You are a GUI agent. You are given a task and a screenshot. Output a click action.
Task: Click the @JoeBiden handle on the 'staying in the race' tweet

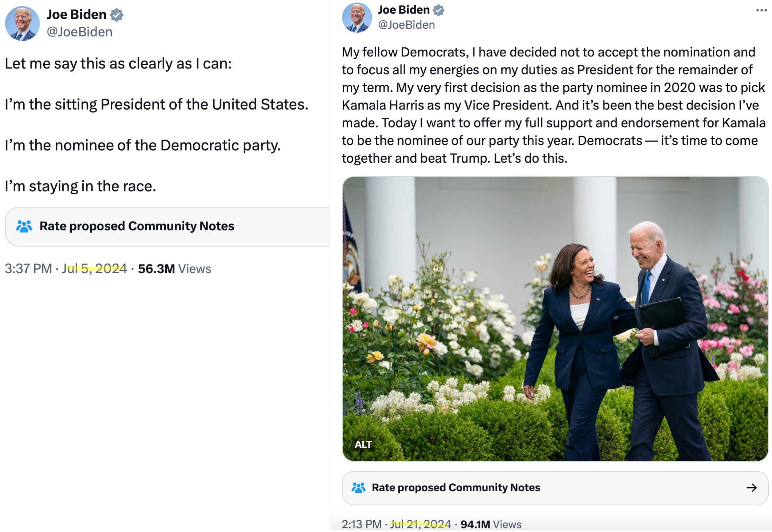click(79, 32)
